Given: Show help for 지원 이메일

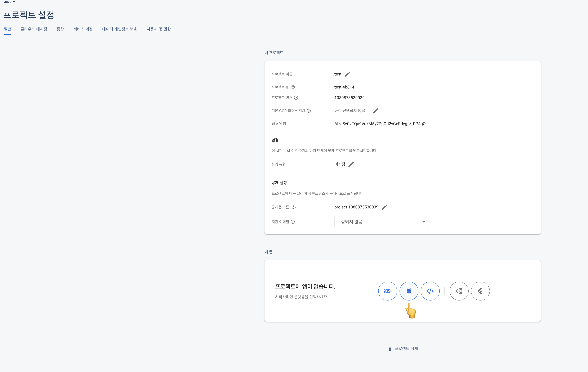Looking at the screenshot, I should point(293,222).
